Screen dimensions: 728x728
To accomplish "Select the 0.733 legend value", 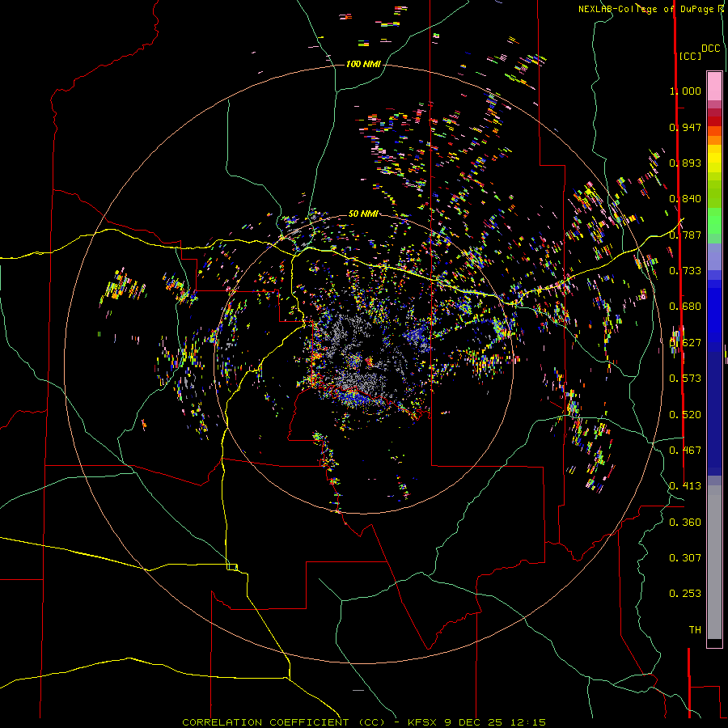I will click(685, 271).
